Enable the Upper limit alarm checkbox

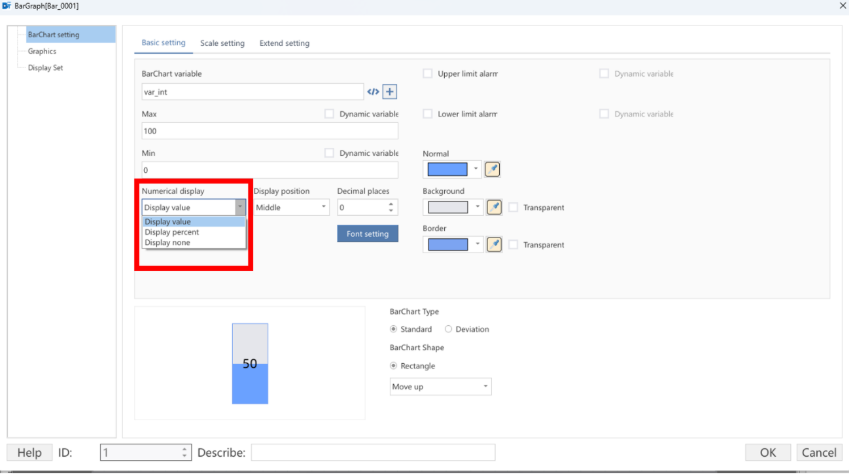click(428, 74)
